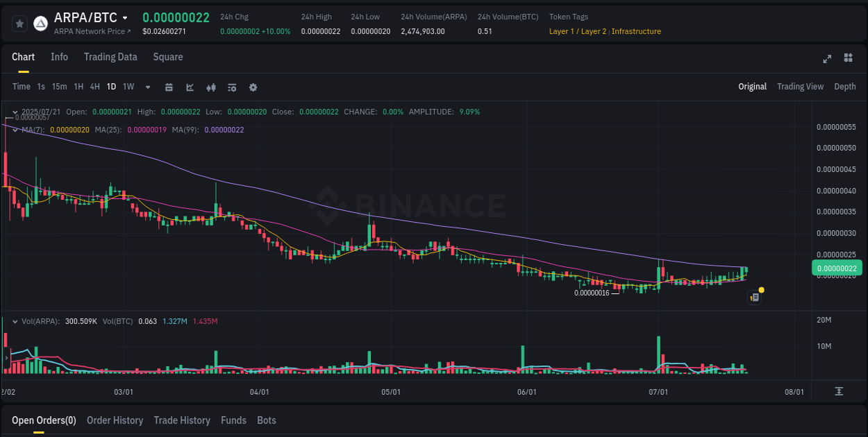The image size is (868, 437).
Task: Collapse the MA indicator row chevron
Action: tap(15, 129)
